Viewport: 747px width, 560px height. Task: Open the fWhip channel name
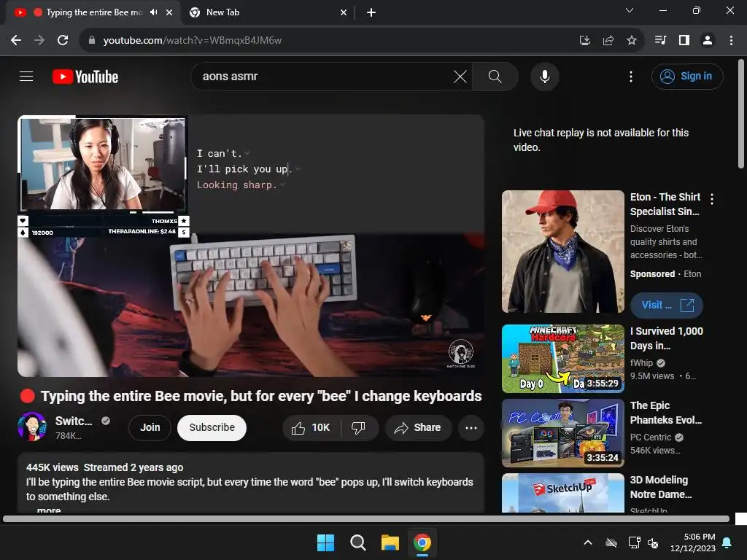click(641, 363)
